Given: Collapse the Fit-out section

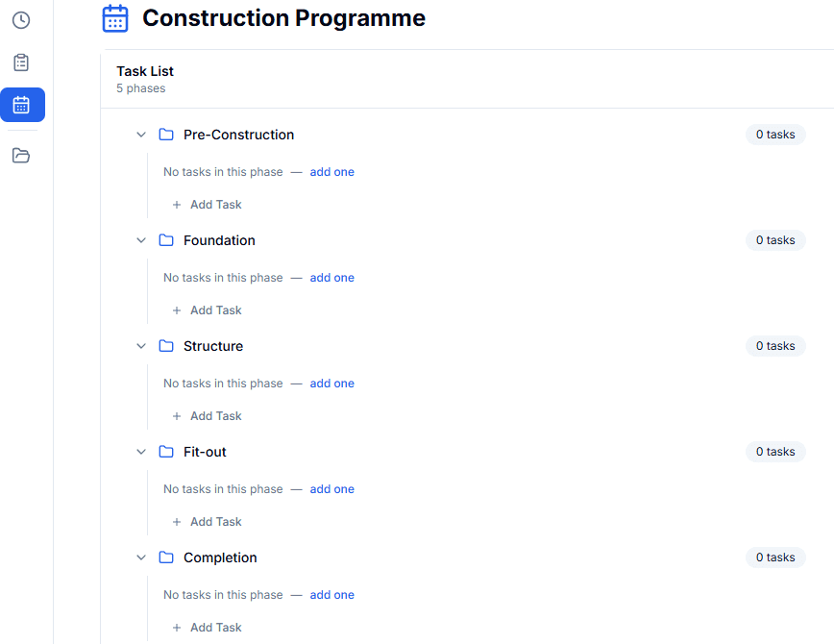Looking at the screenshot, I should (141, 452).
